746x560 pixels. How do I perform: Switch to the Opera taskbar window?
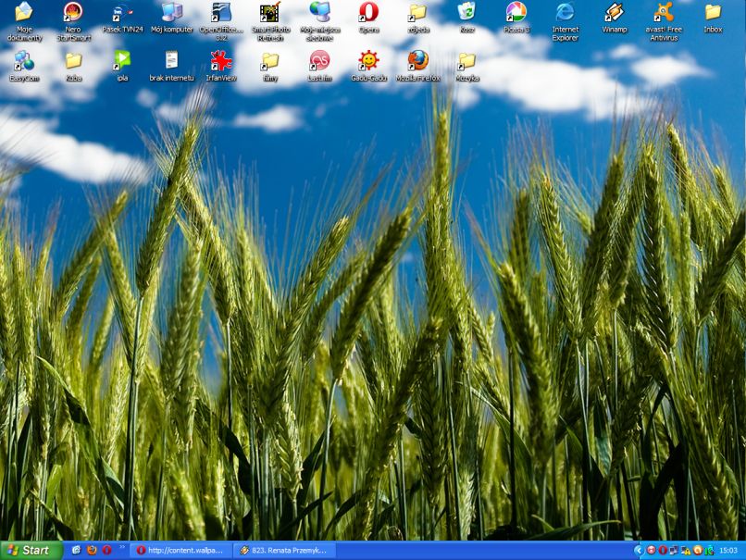180,550
